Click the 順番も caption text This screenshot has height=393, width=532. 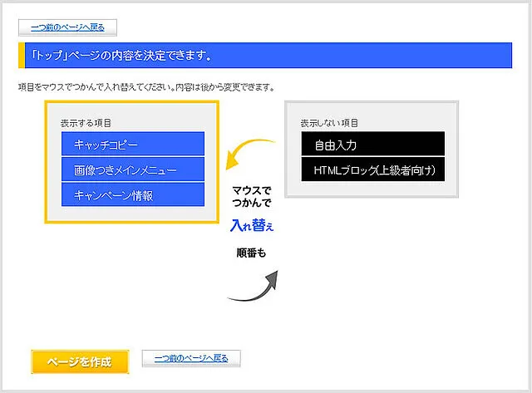251,253
